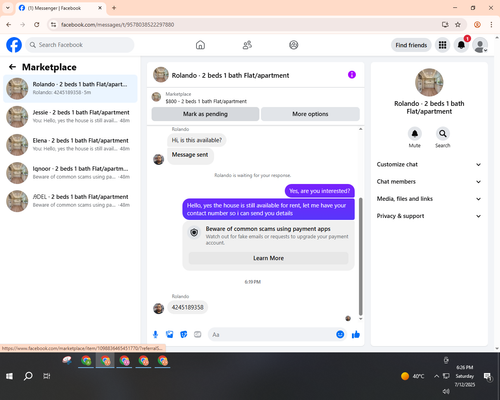Open AOEL conversation in the list
500x400 pixels.
coord(70,201)
